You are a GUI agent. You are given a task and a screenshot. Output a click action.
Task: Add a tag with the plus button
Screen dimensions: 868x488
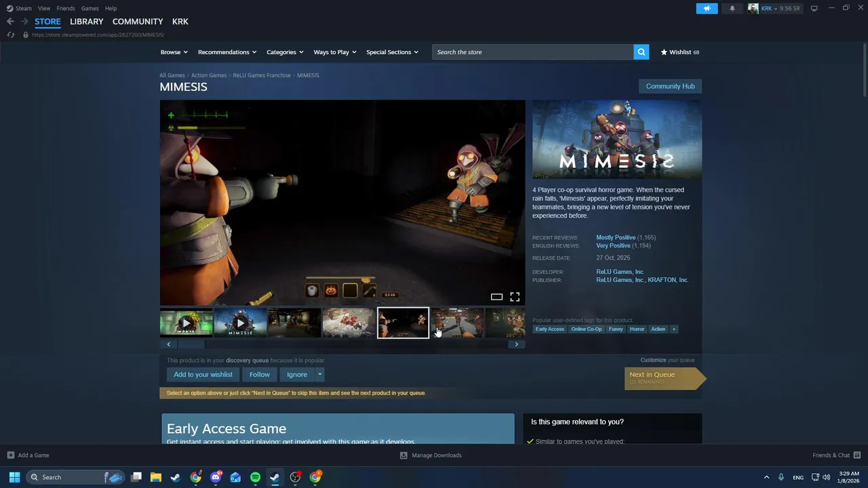tap(673, 329)
